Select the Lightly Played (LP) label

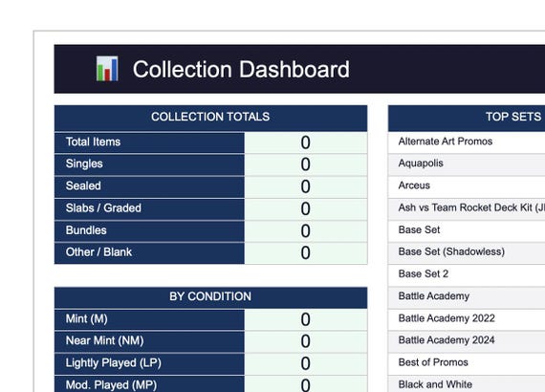pyautogui.click(x=149, y=364)
